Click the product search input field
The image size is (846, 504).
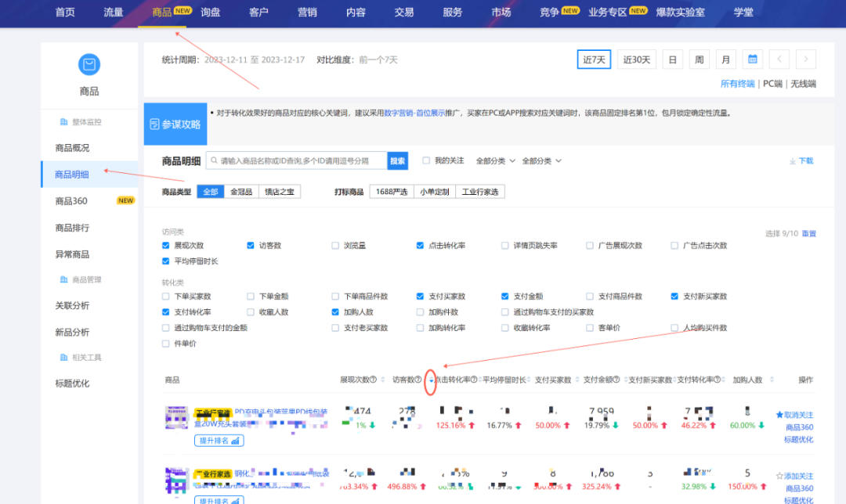pos(298,160)
